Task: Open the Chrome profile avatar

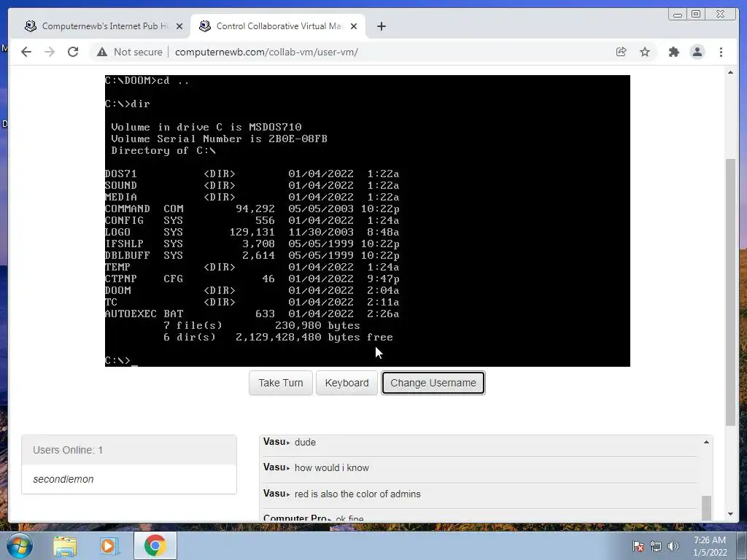Action: click(697, 52)
